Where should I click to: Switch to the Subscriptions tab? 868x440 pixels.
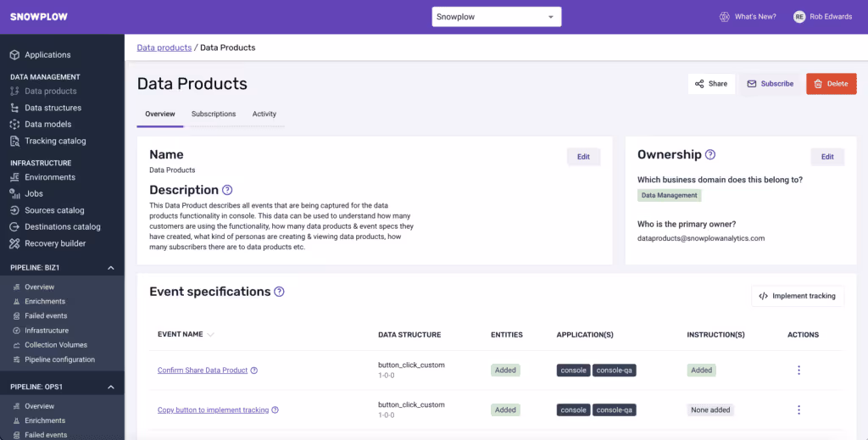214,114
